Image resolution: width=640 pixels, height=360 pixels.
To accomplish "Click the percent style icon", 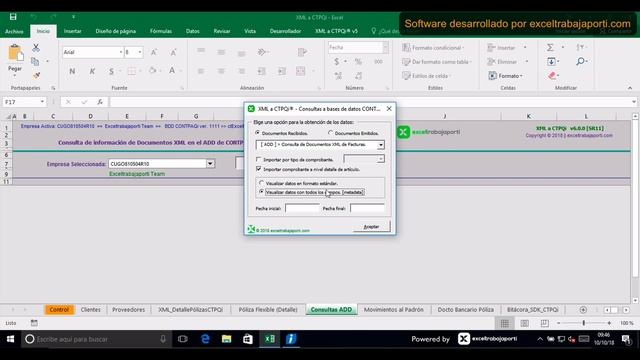I will point(358,62).
